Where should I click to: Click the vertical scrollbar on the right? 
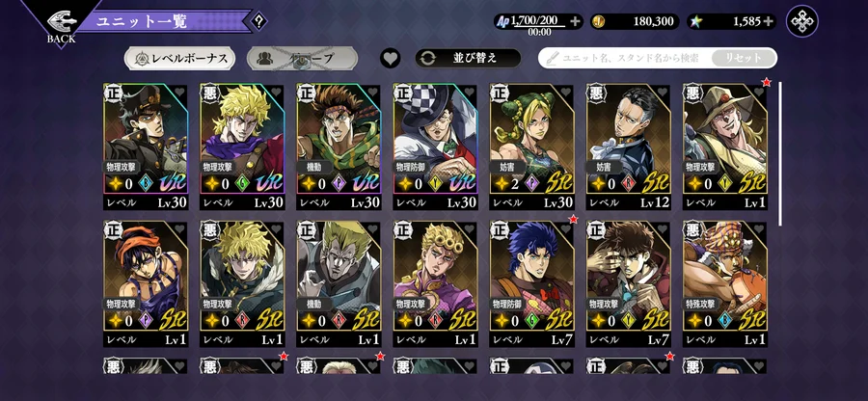point(780,154)
